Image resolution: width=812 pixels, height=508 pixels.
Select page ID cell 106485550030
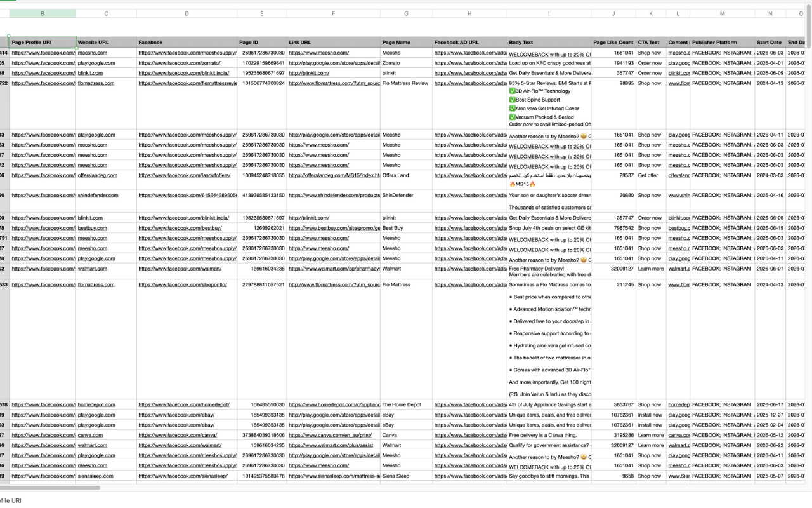coord(262,404)
